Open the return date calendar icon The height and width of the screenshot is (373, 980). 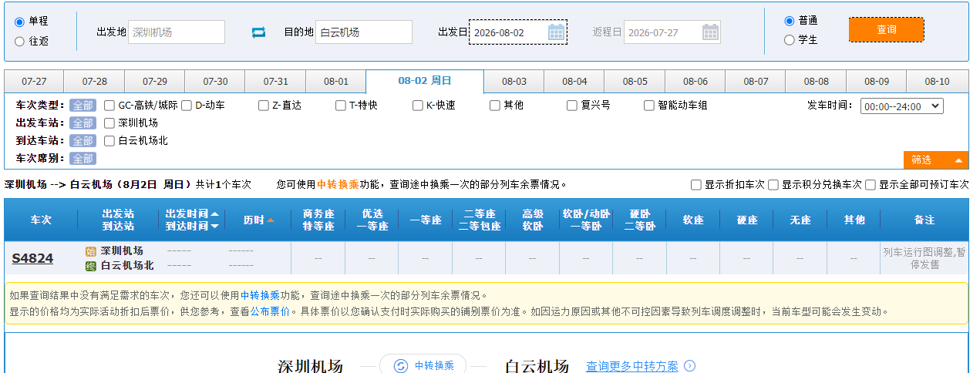pyautogui.click(x=710, y=32)
